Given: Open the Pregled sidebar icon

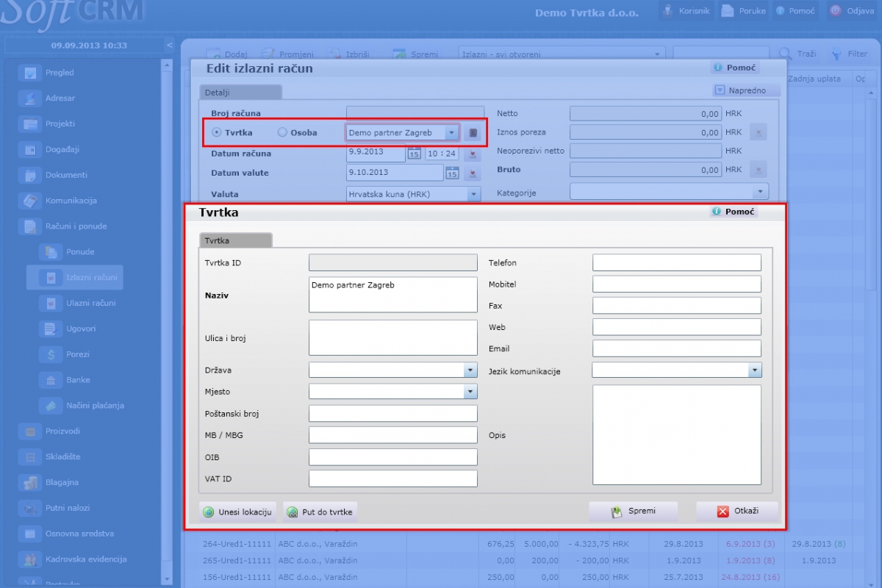Looking at the screenshot, I should point(31,73).
